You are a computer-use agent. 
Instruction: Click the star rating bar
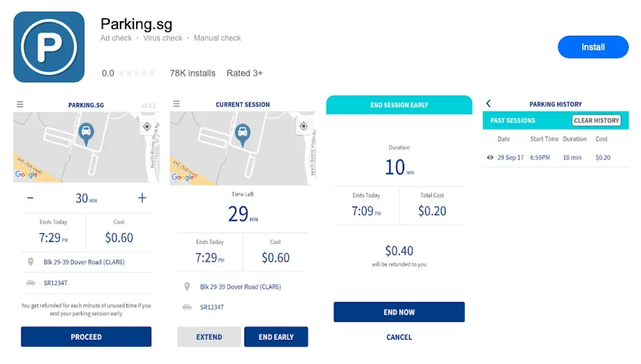click(137, 73)
